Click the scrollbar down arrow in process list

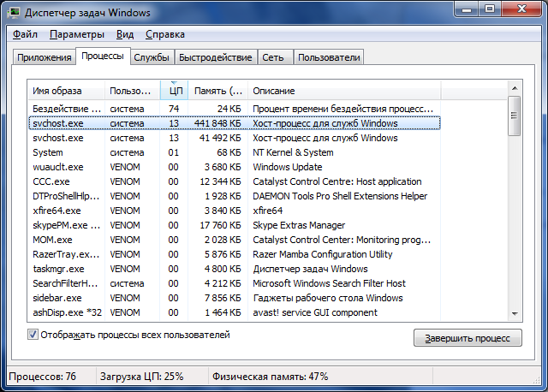(x=515, y=314)
